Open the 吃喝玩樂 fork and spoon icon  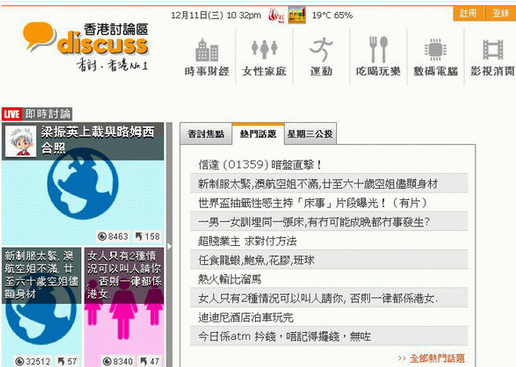coord(378,50)
